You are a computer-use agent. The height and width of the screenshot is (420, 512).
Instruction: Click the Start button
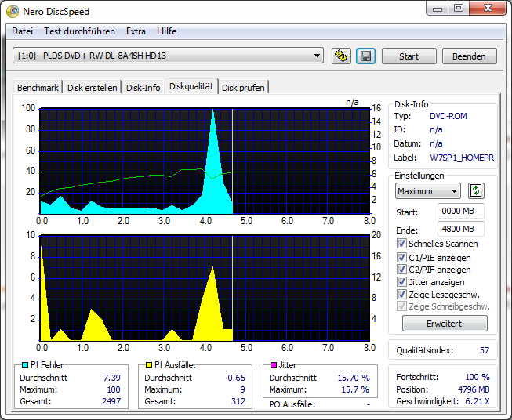409,56
